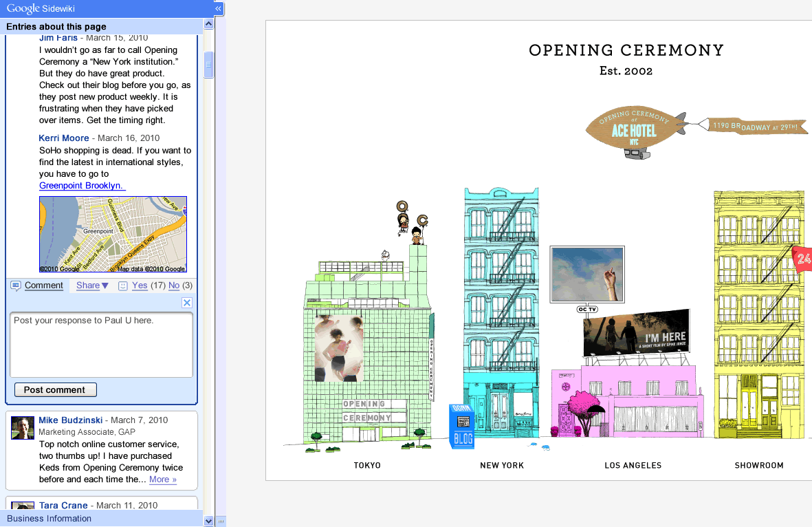
Task: Select the New York teal building
Action: (x=501, y=314)
